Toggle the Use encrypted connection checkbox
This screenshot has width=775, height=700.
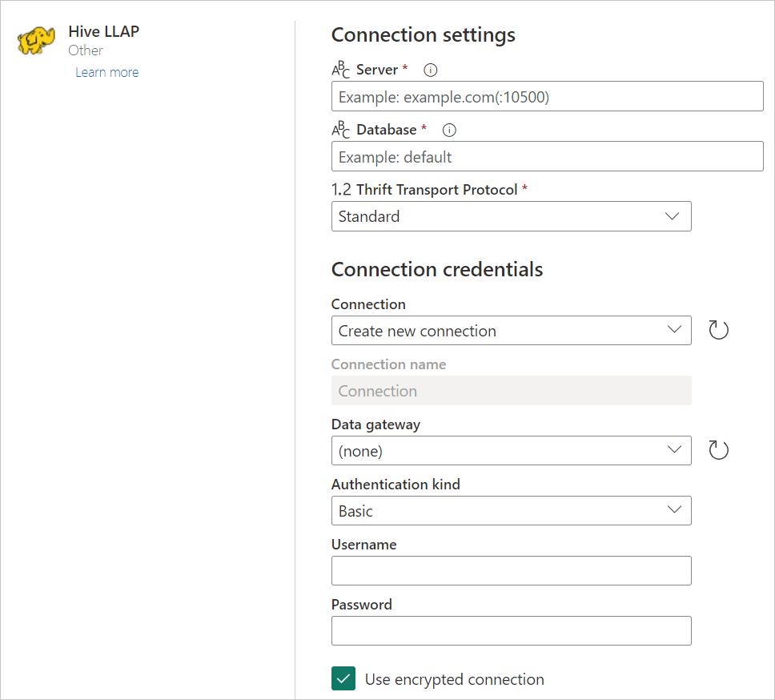[343, 679]
